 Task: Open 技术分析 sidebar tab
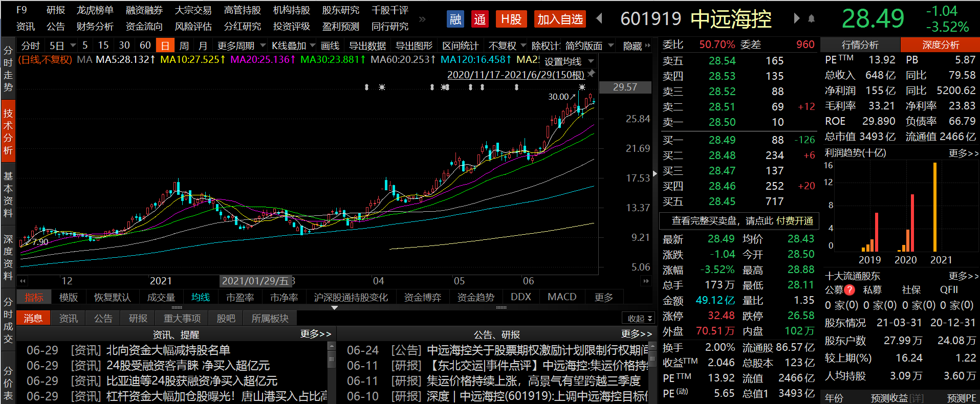(x=8, y=131)
